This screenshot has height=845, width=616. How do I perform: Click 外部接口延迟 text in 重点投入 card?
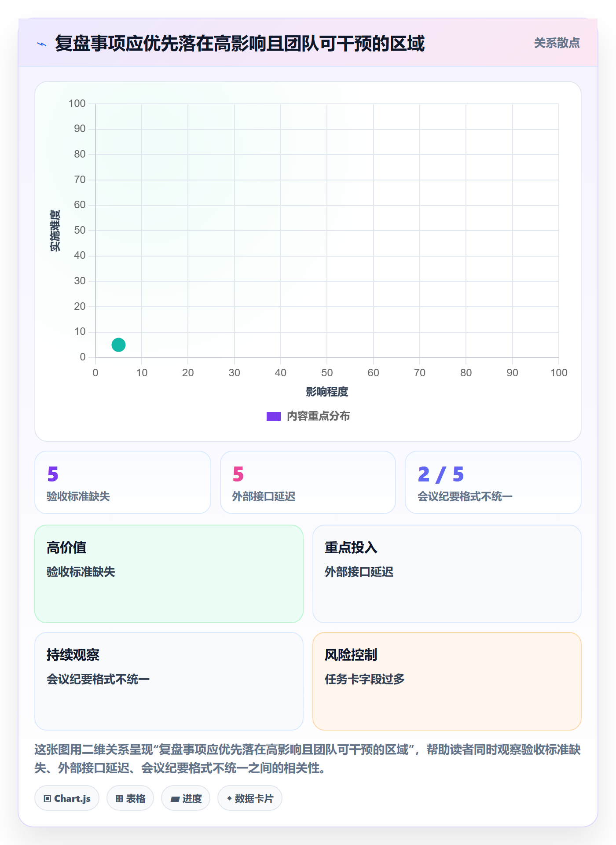[359, 572]
